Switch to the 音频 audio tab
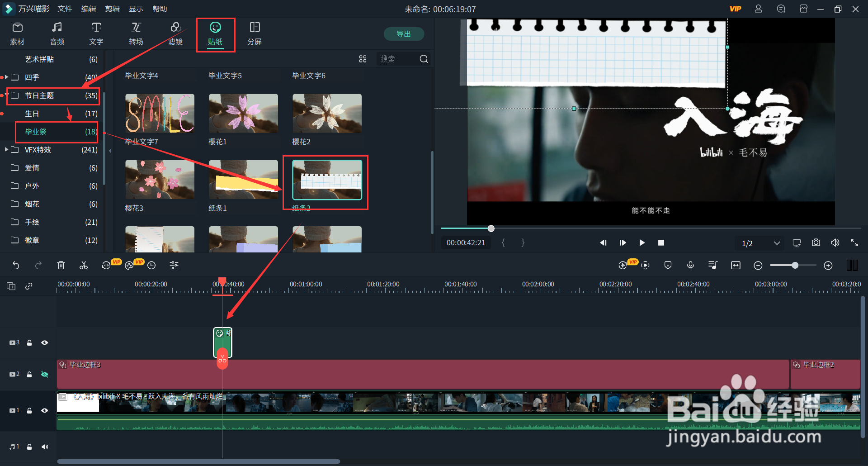 click(x=57, y=34)
